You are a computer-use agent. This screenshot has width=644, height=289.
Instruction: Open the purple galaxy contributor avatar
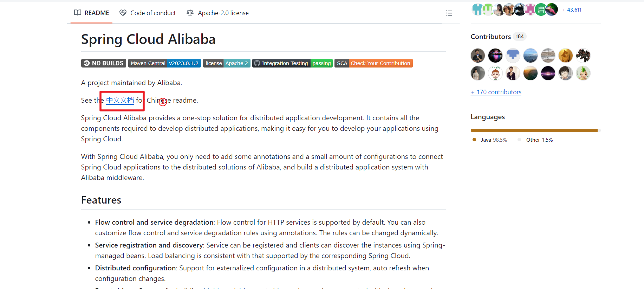point(548,73)
